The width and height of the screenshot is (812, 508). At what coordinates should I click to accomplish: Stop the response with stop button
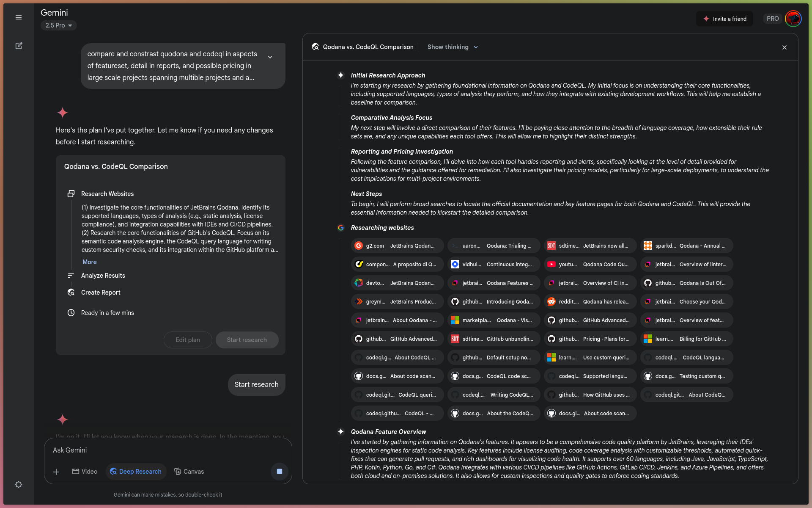click(x=280, y=472)
